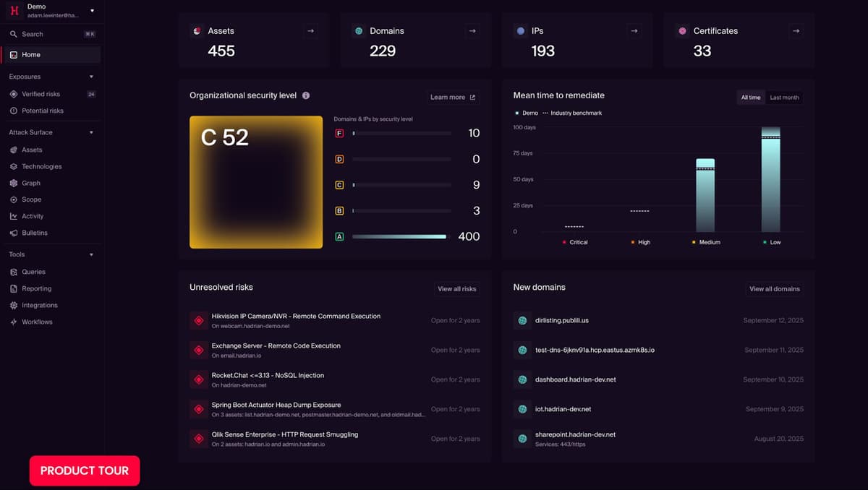Click the Verified risks diamond icon

pyautogui.click(x=14, y=94)
